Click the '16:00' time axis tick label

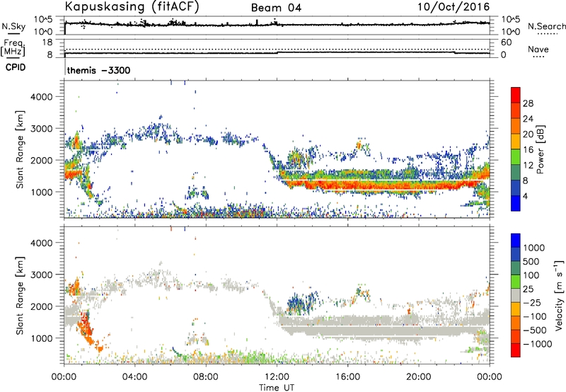pyautogui.click(x=347, y=377)
